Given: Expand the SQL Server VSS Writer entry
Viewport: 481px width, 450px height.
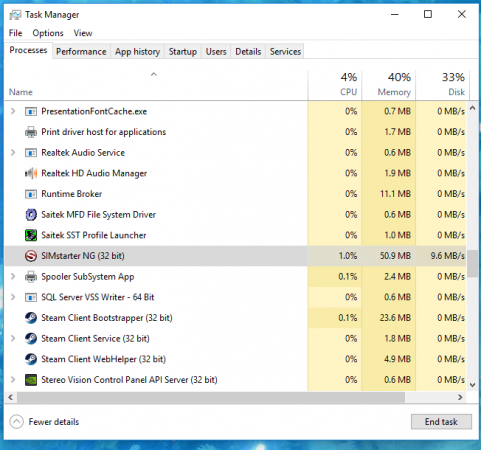Looking at the screenshot, I should [13, 297].
